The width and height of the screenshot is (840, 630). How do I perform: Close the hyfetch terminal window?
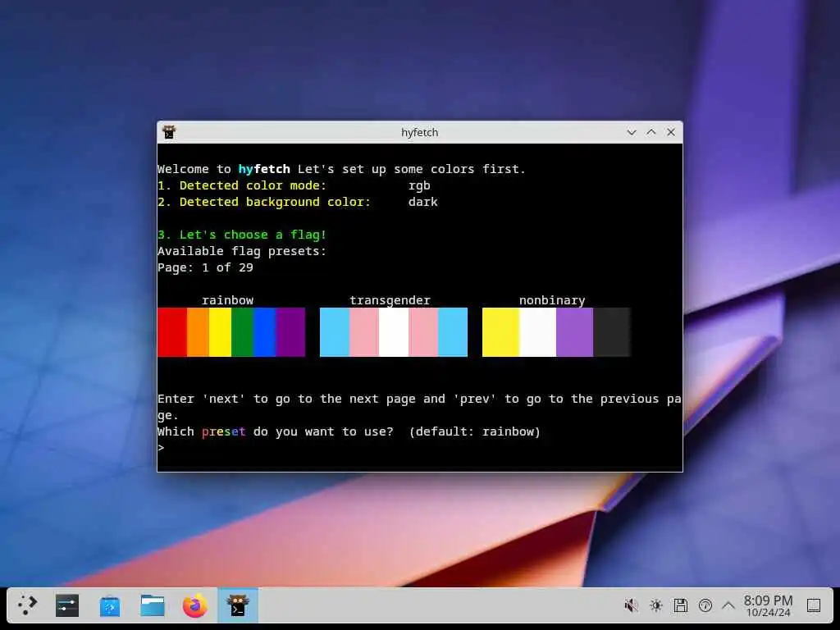click(x=671, y=132)
